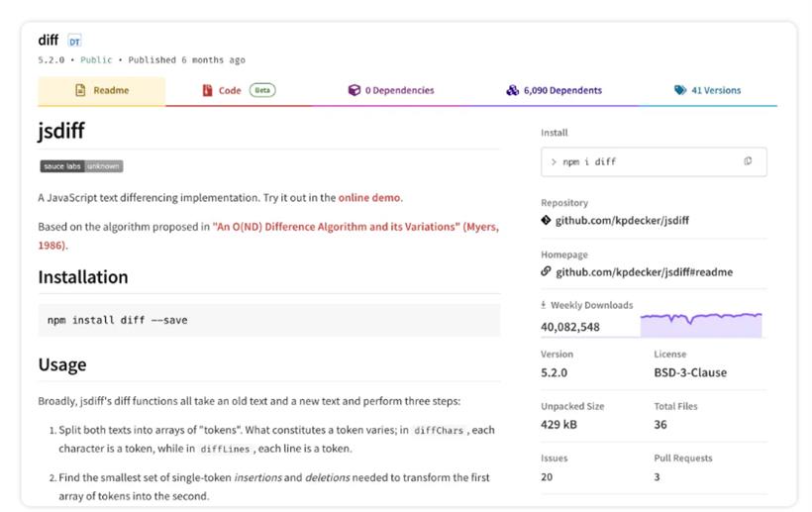The height and width of the screenshot is (512, 812).
Task: Click the red Code file icon
Action: pyautogui.click(x=207, y=90)
